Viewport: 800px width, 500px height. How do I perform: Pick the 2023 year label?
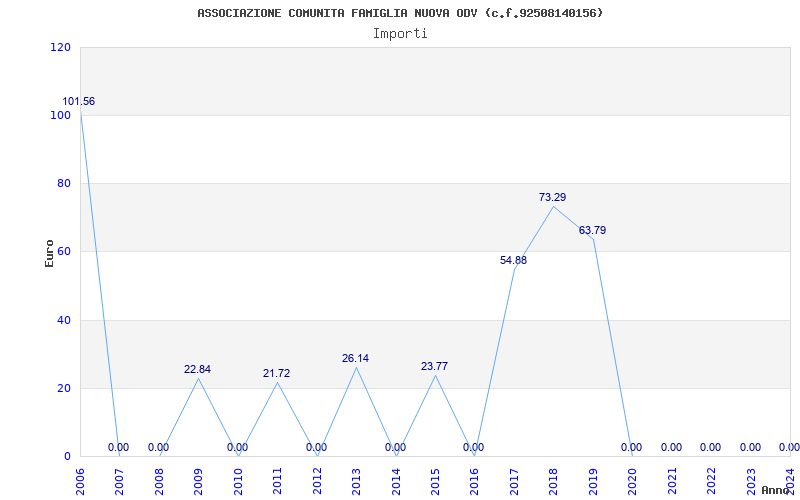752,482
